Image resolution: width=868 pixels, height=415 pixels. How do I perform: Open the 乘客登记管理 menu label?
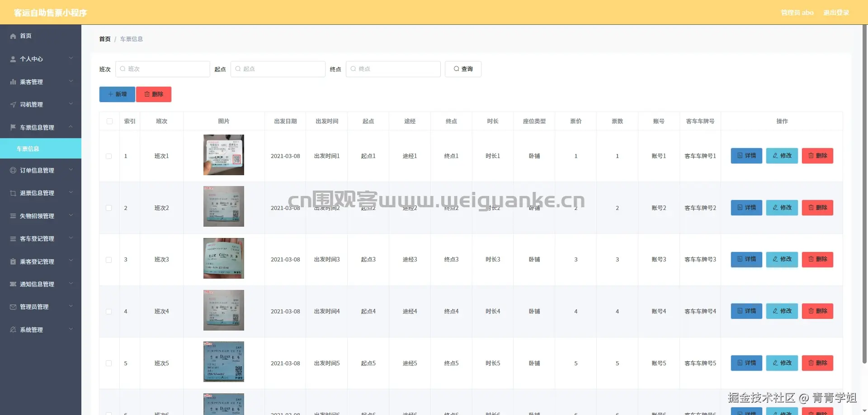point(37,261)
